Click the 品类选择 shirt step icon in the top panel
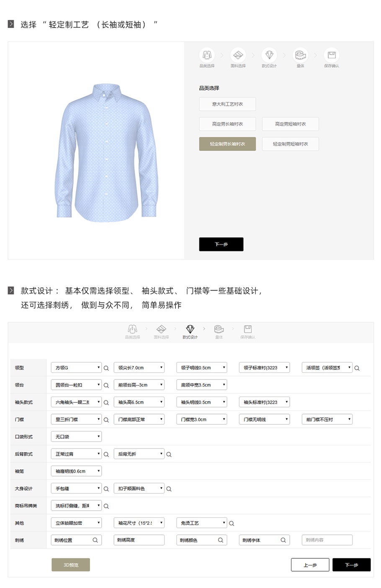 [x=207, y=55]
